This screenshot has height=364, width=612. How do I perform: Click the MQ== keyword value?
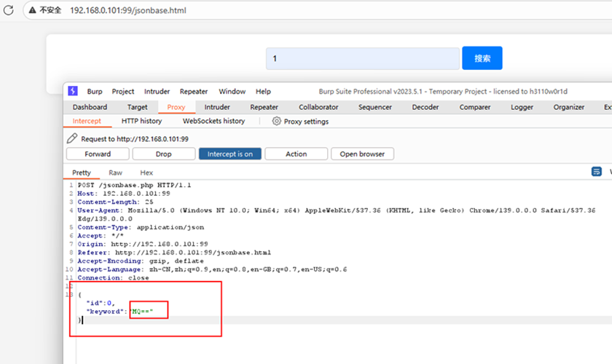pos(141,312)
